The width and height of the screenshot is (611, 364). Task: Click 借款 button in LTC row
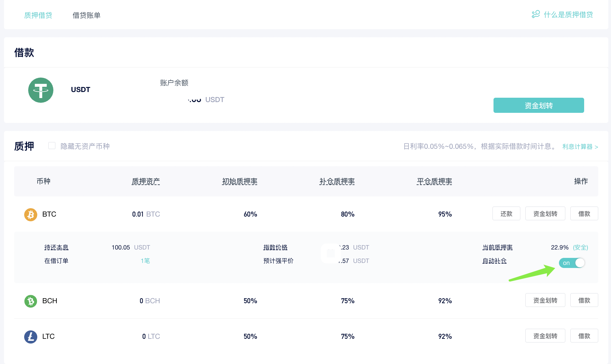click(x=584, y=336)
